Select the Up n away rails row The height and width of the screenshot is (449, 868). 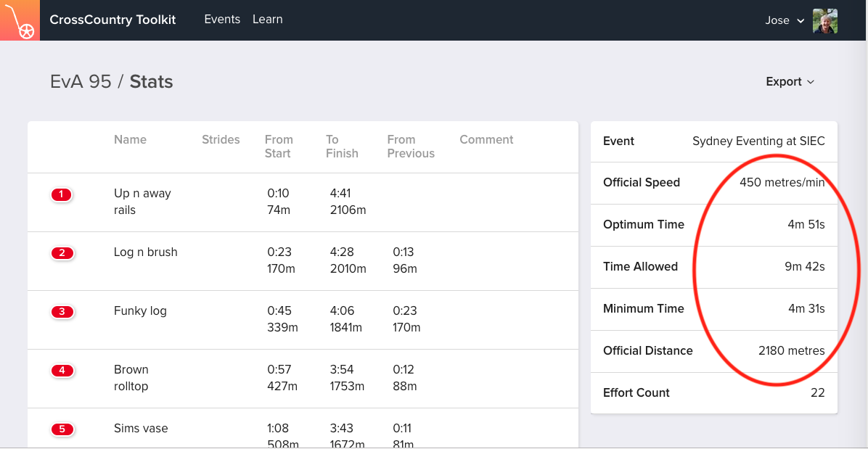pyautogui.click(x=142, y=202)
